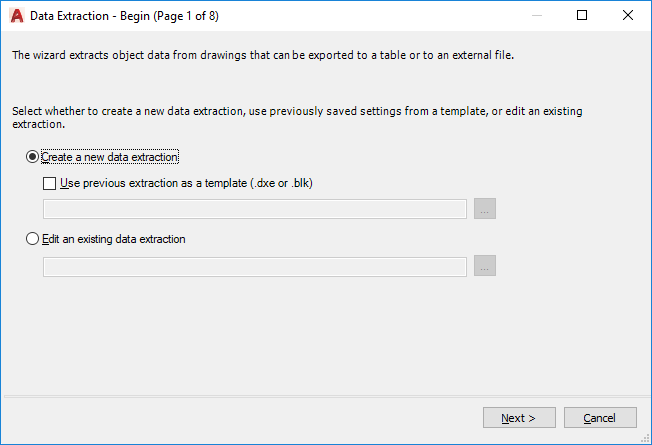Minimize the Data Extraction dialog
652x445 pixels.
[x=536, y=16]
